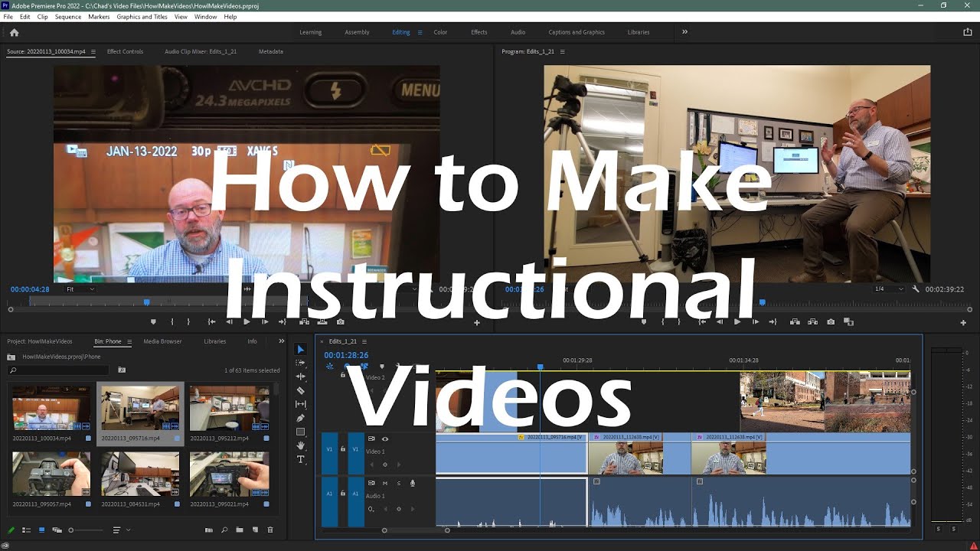Switch the Phone bin to list view
The image size is (980, 551).
pyautogui.click(x=27, y=530)
